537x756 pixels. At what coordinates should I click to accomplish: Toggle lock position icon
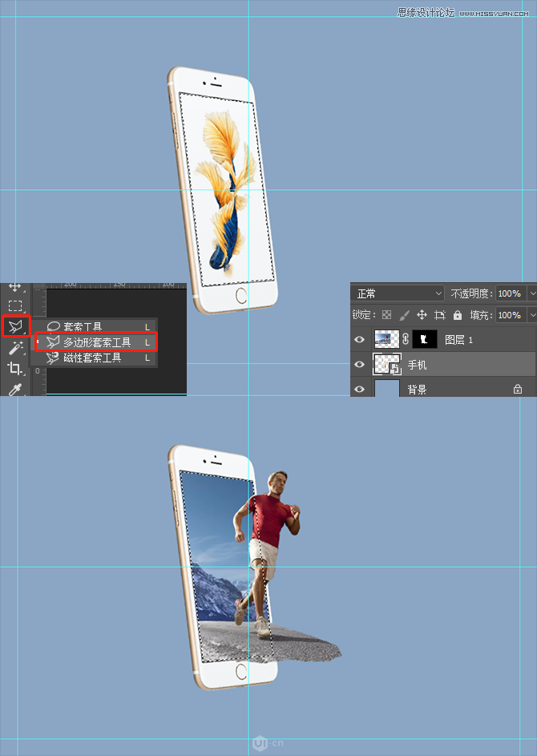[x=422, y=315]
